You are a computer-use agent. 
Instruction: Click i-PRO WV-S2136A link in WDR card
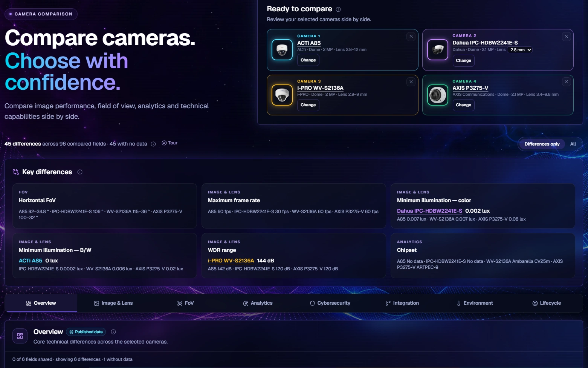pos(231,261)
